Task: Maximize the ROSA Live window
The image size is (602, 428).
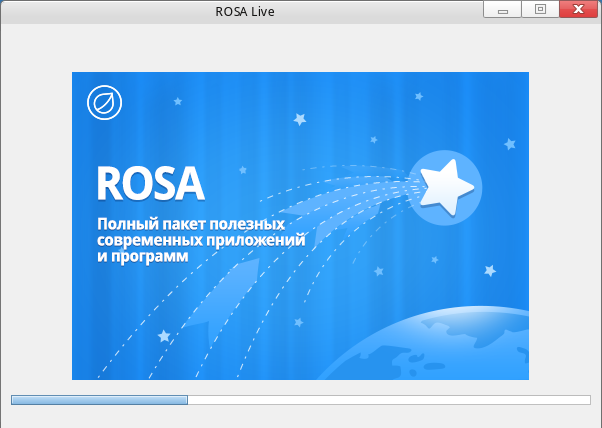Action: (x=540, y=9)
